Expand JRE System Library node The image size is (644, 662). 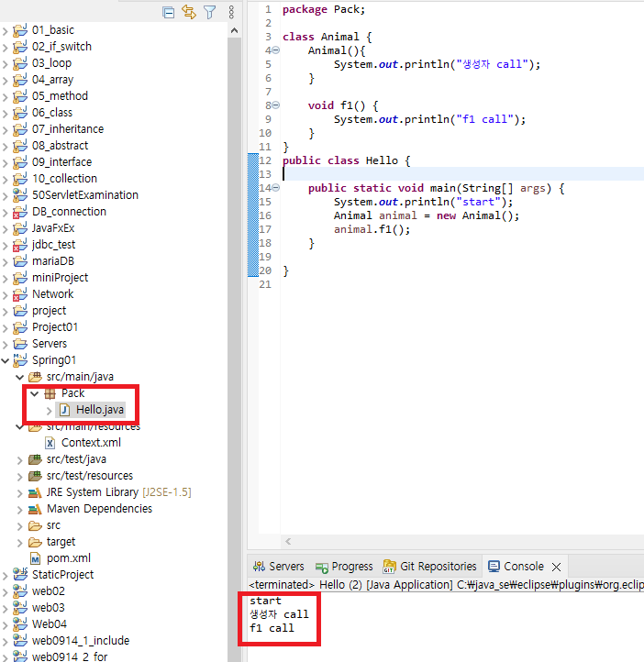pos(19,493)
